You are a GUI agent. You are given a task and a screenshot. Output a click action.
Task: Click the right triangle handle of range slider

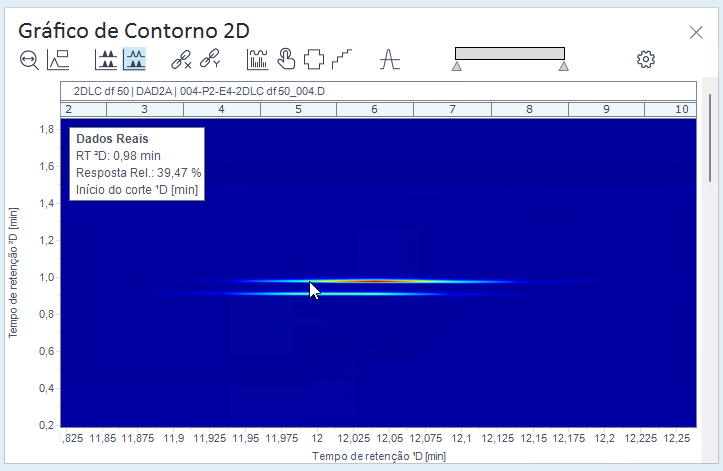(x=563, y=66)
